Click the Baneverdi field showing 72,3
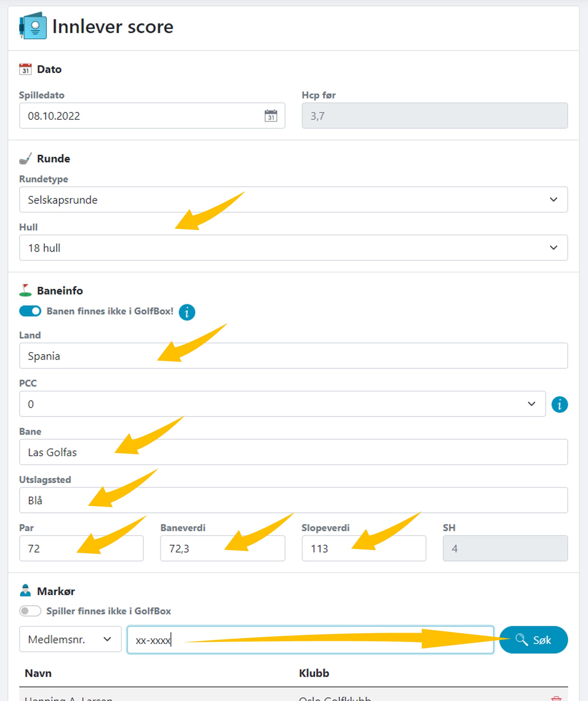Viewport: 588px width, 701px height. (x=223, y=549)
